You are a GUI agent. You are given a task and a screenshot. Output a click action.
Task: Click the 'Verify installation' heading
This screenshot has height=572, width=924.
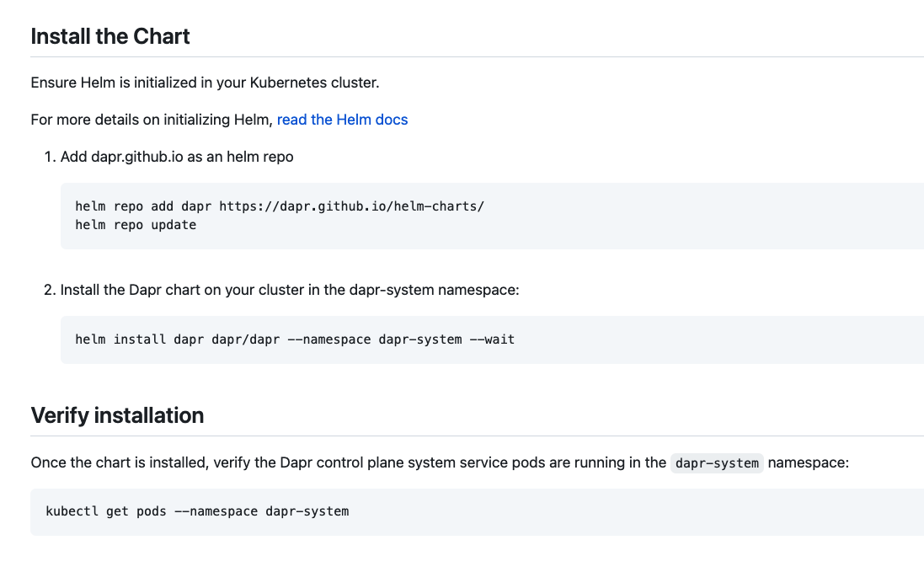(x=117, y=415)
